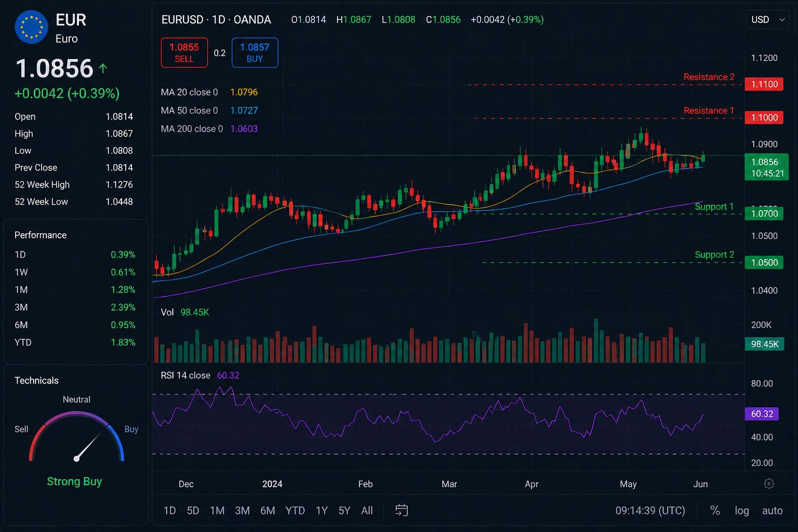This screenshot has width=798, height=532.
Task: Select the MA 50 close indicator legend
Action: click(209, 110)
